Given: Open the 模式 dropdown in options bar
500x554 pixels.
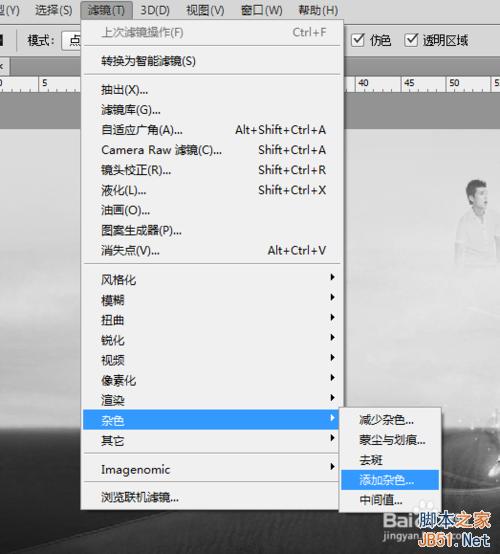Looking at the screenshot, I should pyautogui.click(x=71, y=41).
